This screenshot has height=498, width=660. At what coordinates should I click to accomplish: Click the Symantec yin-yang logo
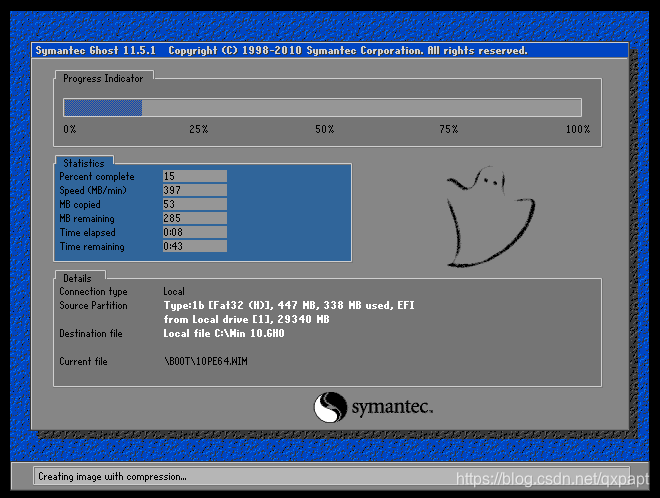pos(330,407)
